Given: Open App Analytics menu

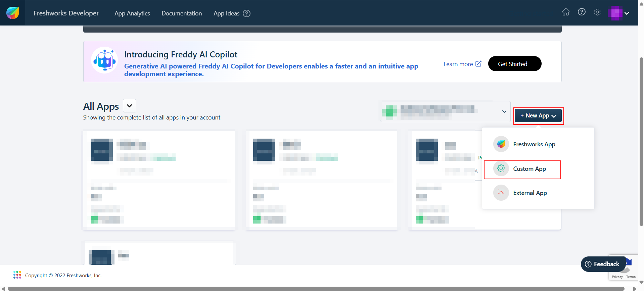Looking at the screenshot, I should pos(132,13).
